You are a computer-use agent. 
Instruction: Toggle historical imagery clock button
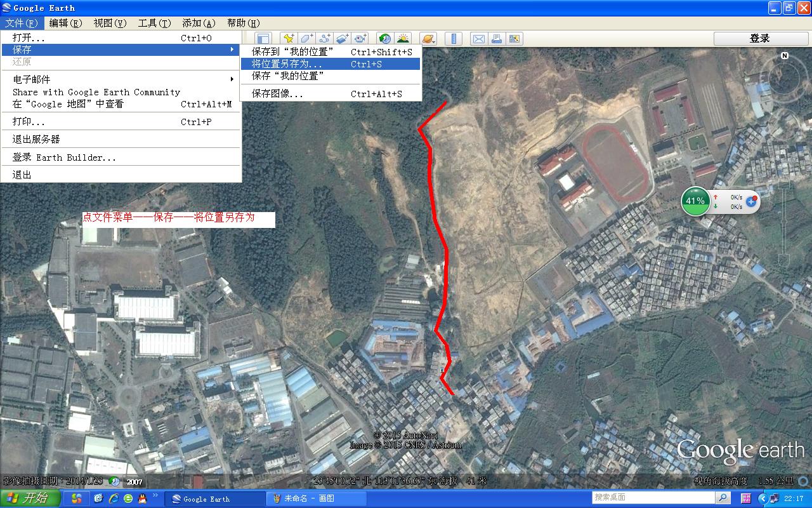pos(384,39)
